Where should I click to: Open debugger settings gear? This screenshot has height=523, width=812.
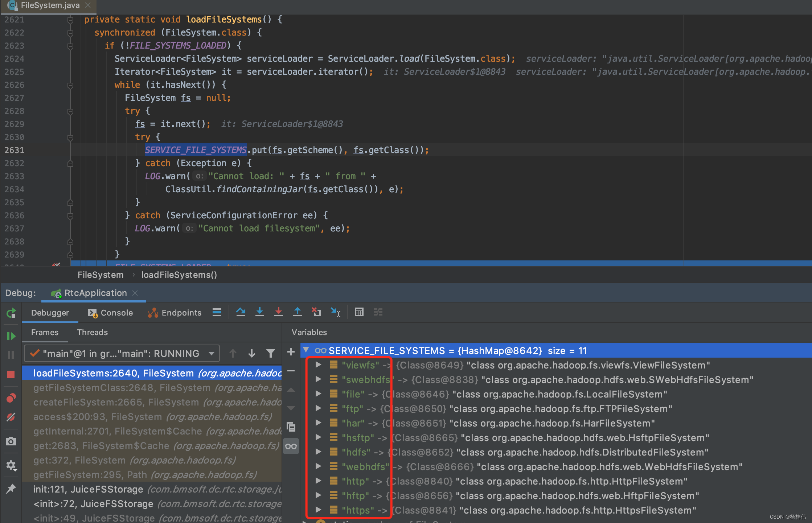(x=11, y=465)
